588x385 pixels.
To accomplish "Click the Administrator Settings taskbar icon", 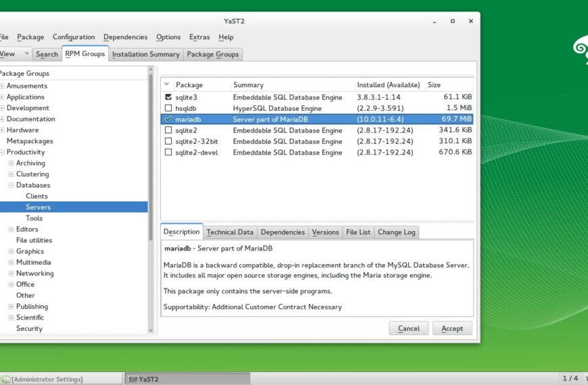I will point(5,379).
